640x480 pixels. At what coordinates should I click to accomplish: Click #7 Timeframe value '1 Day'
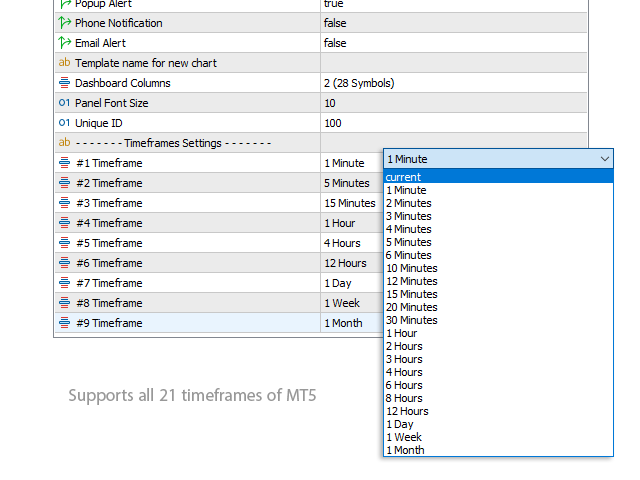338,283
